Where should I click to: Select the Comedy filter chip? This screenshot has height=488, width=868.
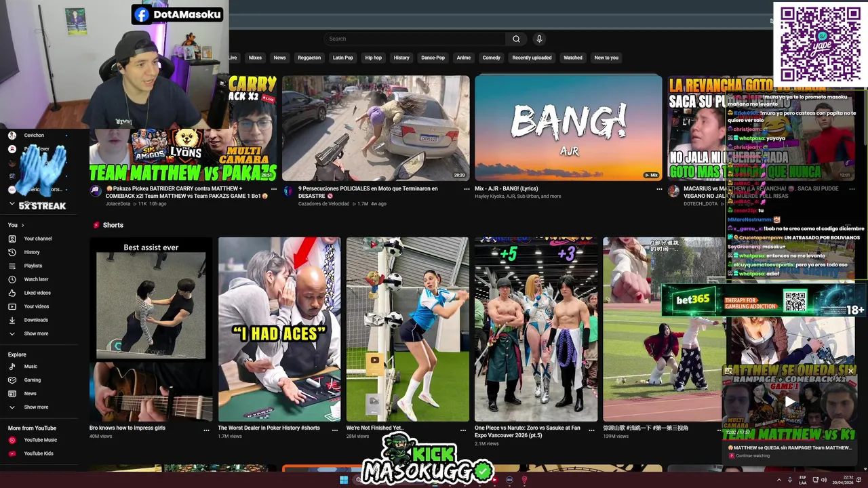[x=492, y=58]
